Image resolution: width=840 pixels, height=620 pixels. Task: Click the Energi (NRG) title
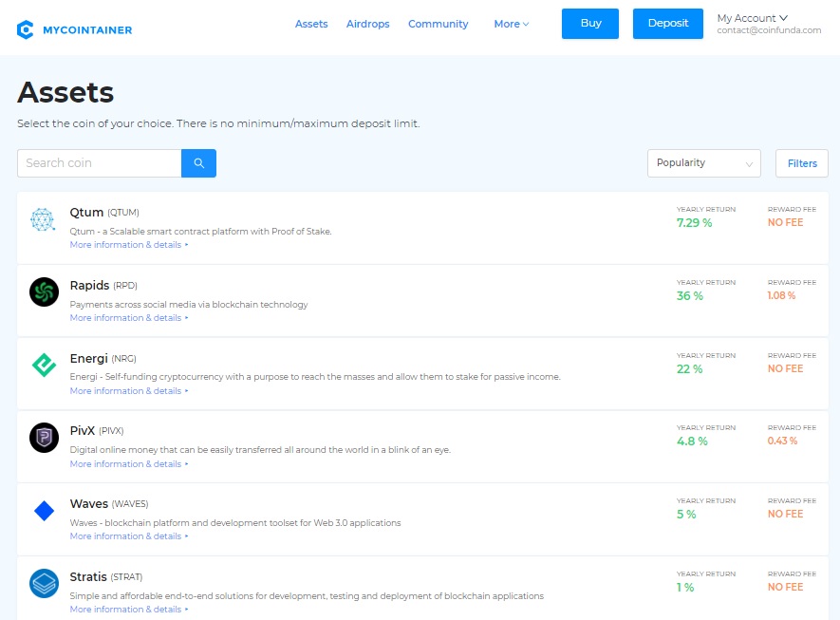[103, 358]
